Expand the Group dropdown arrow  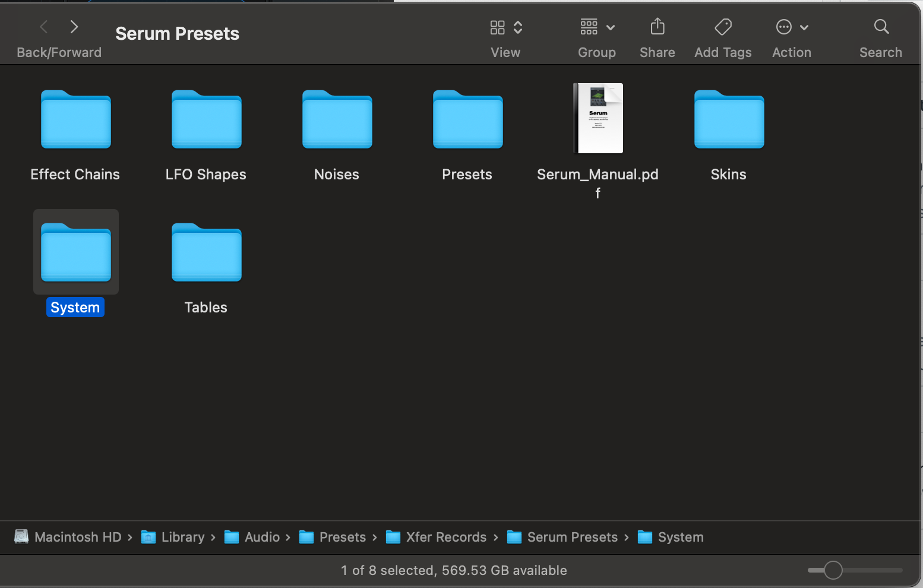(611, 27)
